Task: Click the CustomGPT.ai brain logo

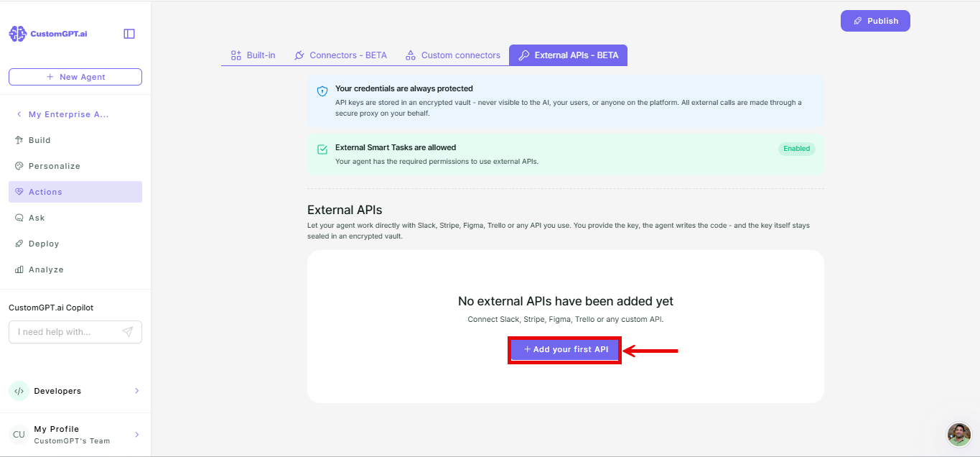Action: click(x=17, y=34)
